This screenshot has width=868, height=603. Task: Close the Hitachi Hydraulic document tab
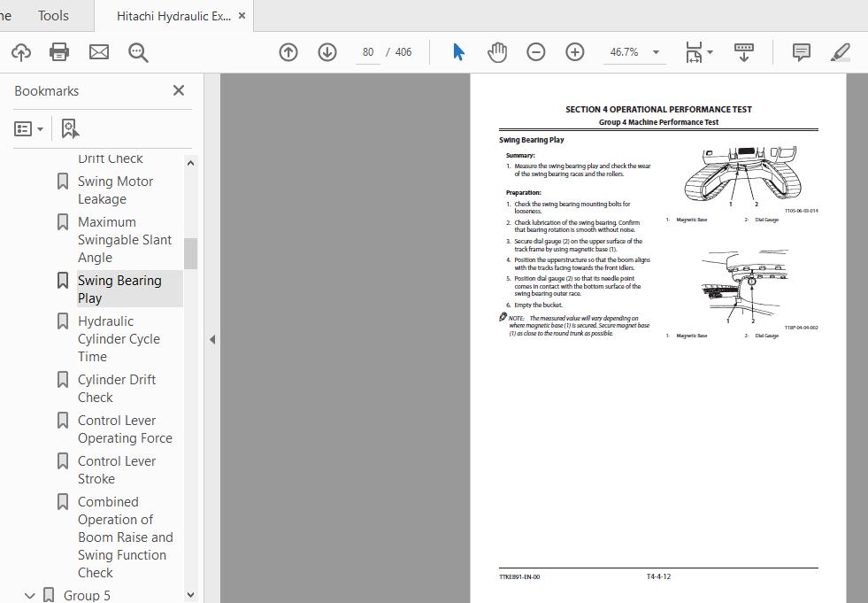[x=242, y=16]
